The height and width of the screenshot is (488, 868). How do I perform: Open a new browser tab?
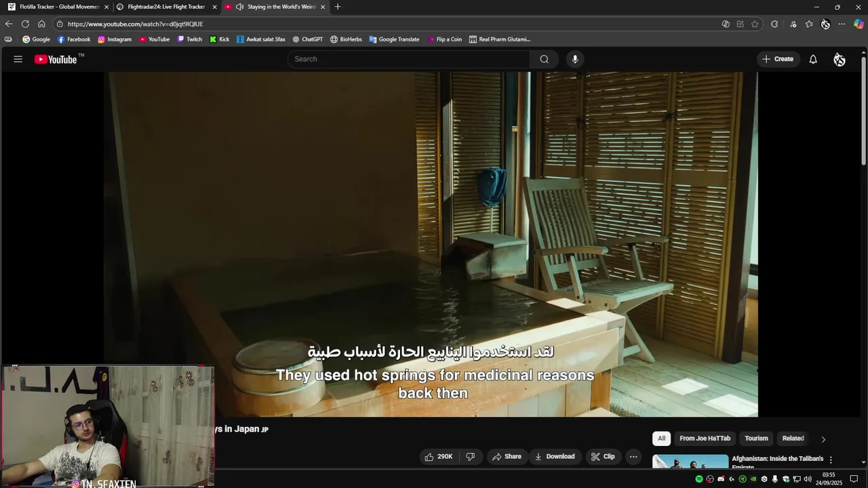[x=338, y=7]
